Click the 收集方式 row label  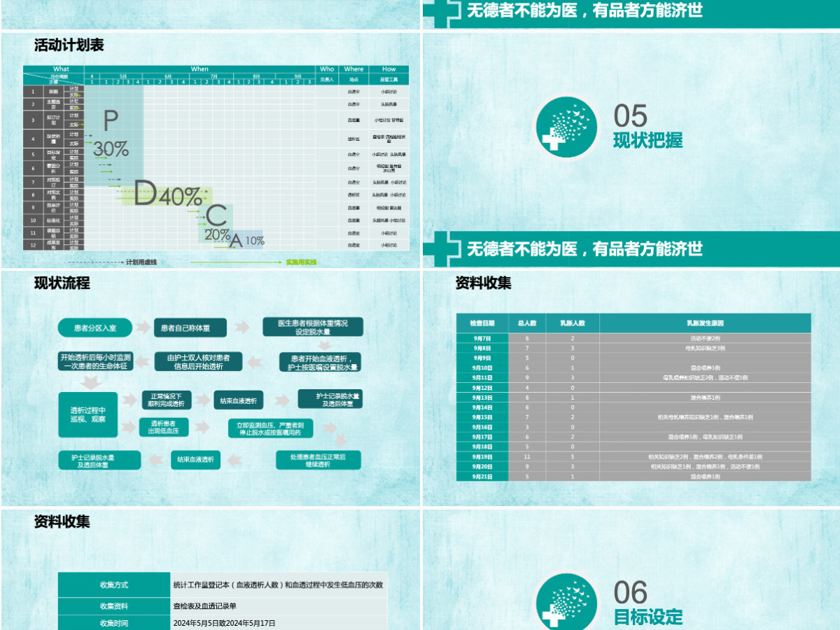[114, 585]
